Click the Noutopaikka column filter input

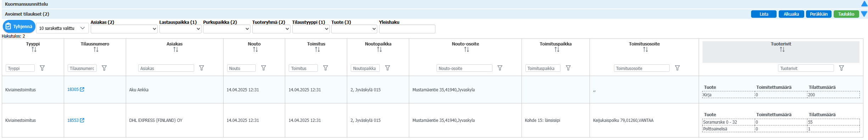[365, 68]
